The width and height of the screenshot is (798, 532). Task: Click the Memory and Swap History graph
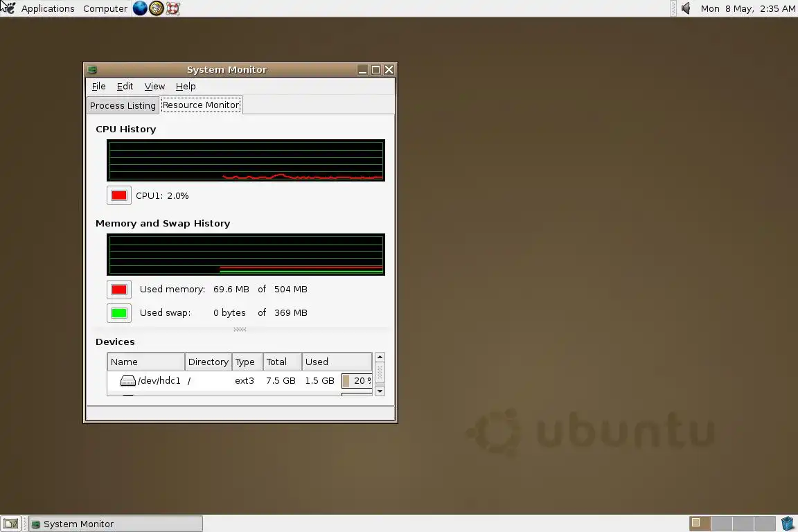click(246, 254)
